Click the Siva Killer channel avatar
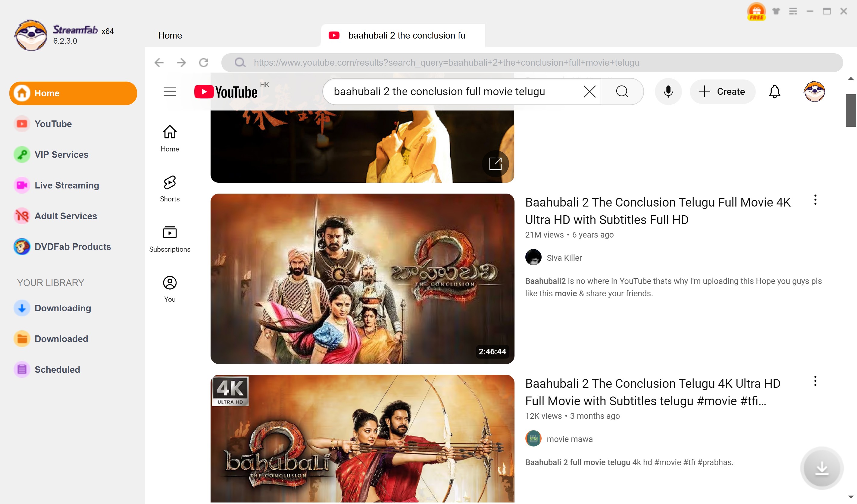 533,257
